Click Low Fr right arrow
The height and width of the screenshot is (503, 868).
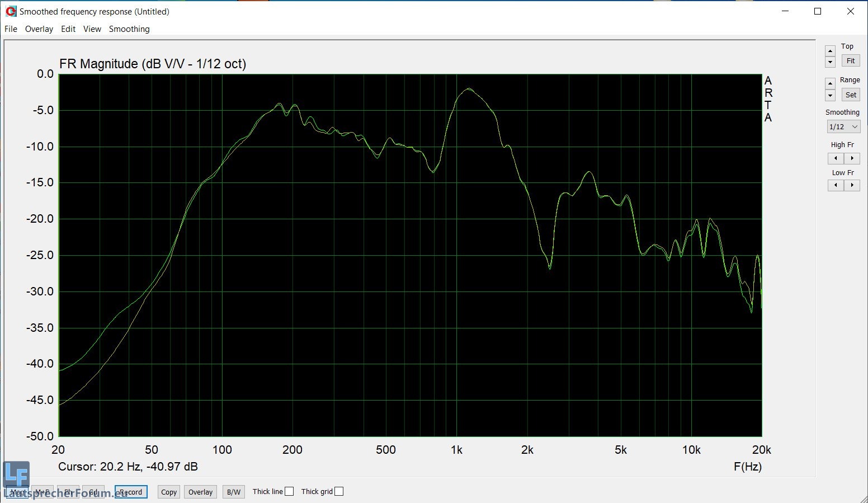pyautogui.click(x=852, y=185)
